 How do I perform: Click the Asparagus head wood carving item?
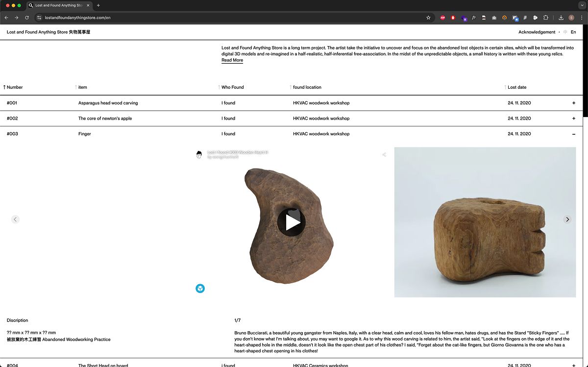(108, 103)
